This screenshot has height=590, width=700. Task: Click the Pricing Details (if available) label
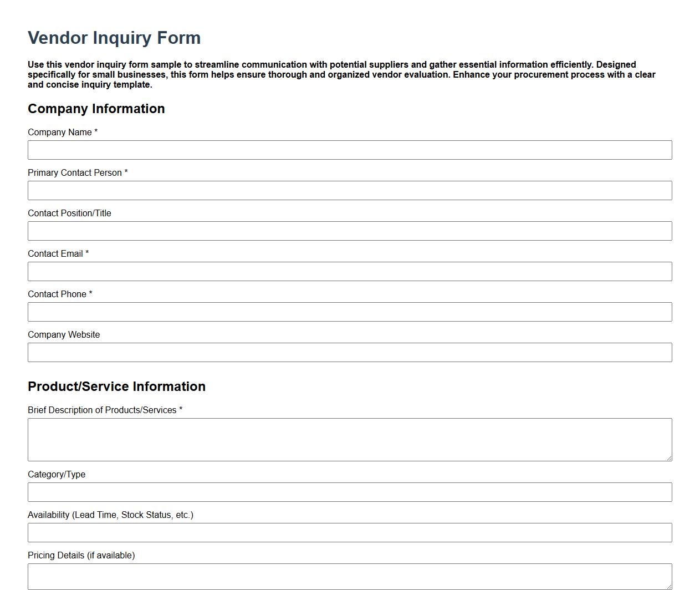81,555
